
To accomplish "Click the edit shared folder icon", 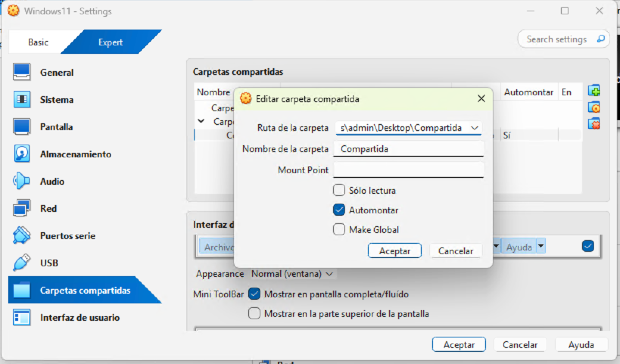I will [x=594, y=107].
